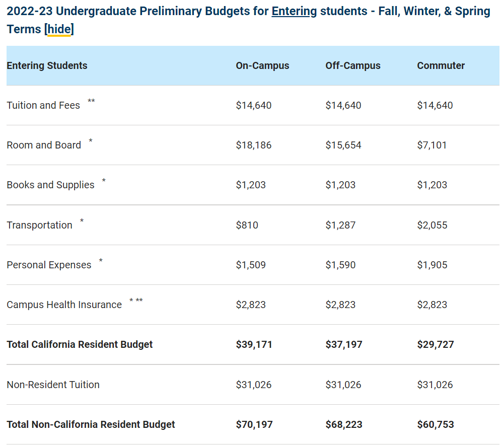Click the "Tuition and Fees" row label
This screenshot has width=504, height=446.
coord(43,105)
